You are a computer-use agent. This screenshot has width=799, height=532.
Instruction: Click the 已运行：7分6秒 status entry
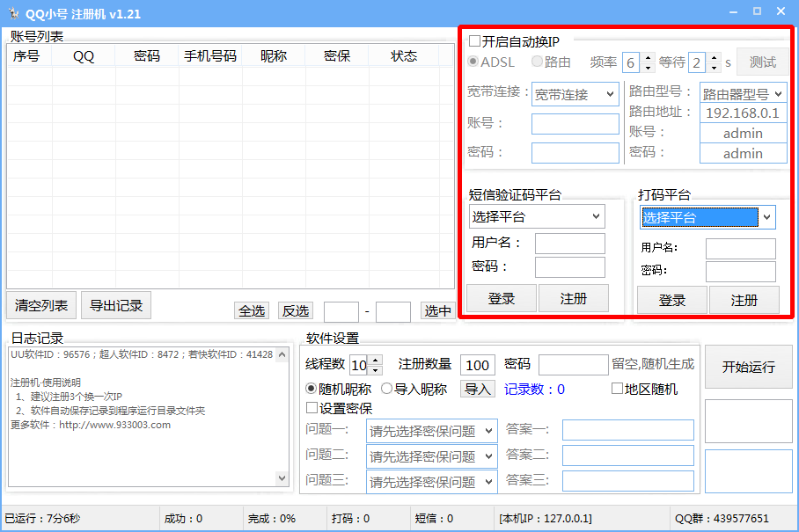(43, 518)
